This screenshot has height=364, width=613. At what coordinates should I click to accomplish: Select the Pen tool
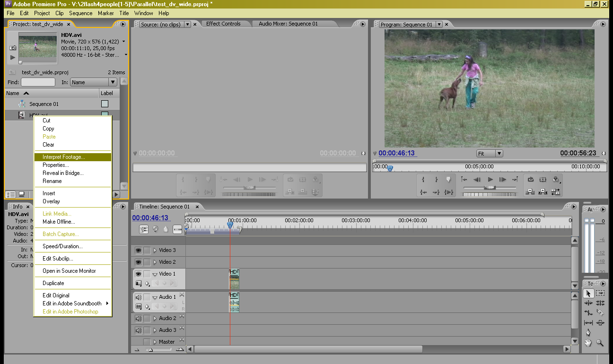tap(588, 333)
